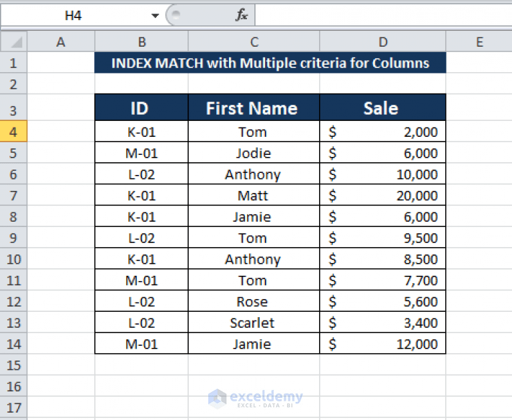The height and width of the screenshot is (420, 512).
Task: Click the Sale header cell
Action: [382, 108]
